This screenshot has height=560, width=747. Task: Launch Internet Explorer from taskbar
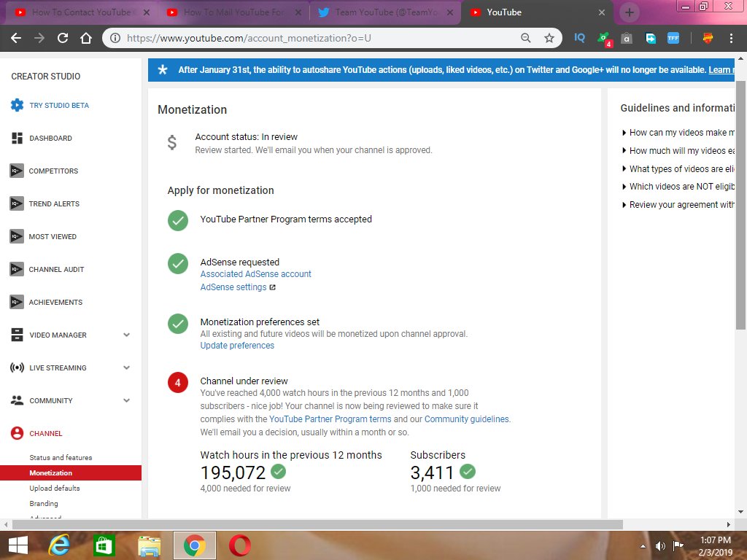point(60,545)
